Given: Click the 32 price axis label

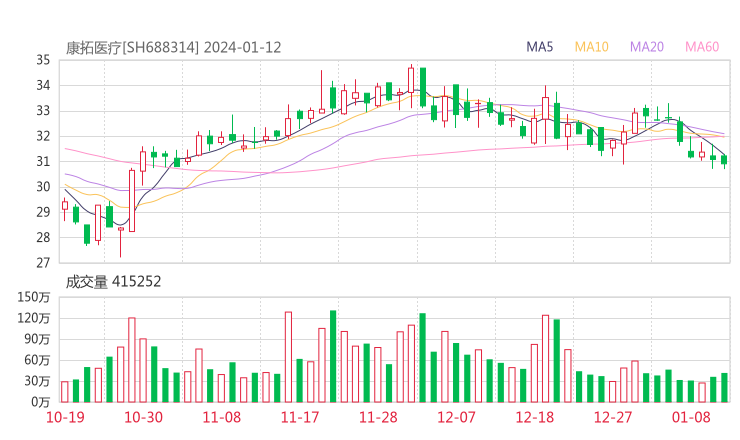Looking at the screenshot, I should pyautogui.click(x=43, y=136).
